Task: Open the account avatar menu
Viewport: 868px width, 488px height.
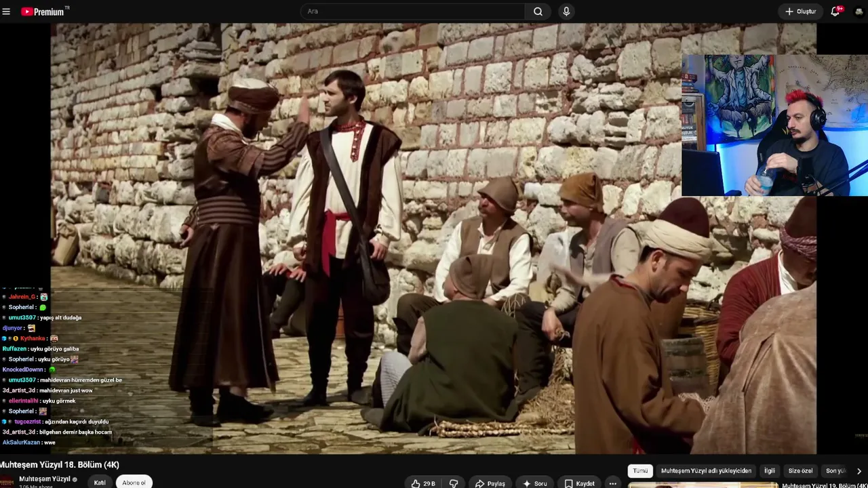Action: [x=859, y=12]
